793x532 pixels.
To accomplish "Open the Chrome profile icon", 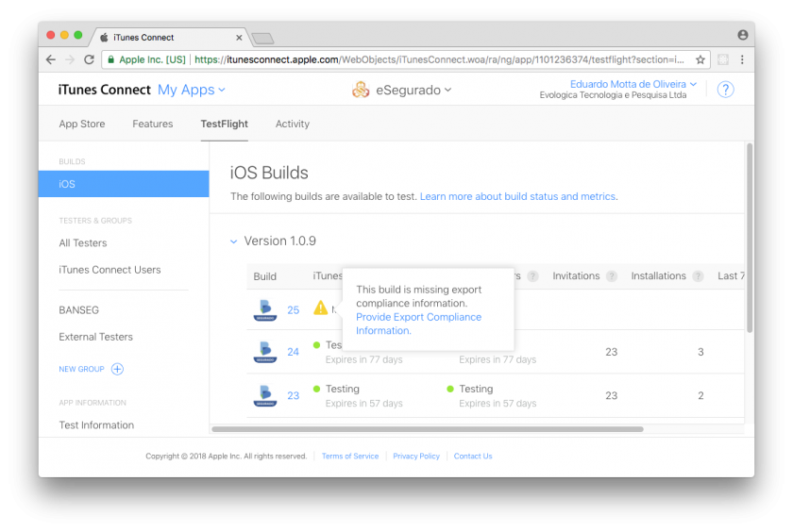I will coord(742,35).
